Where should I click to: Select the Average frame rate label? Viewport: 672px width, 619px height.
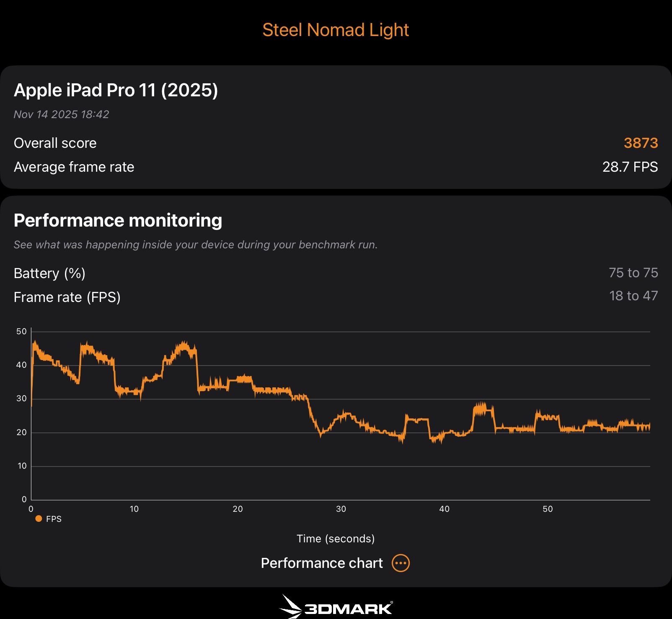pos(74,167)
